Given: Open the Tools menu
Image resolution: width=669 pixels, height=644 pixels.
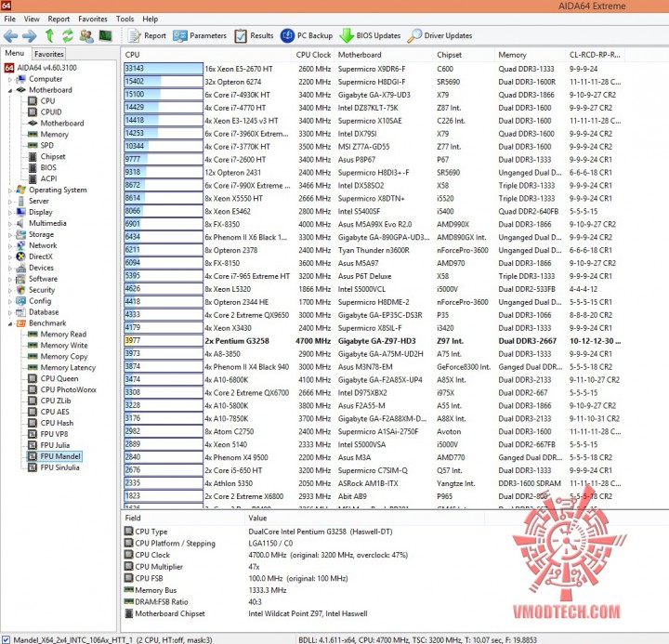Looking at the screenshot, I should (125, 19).
